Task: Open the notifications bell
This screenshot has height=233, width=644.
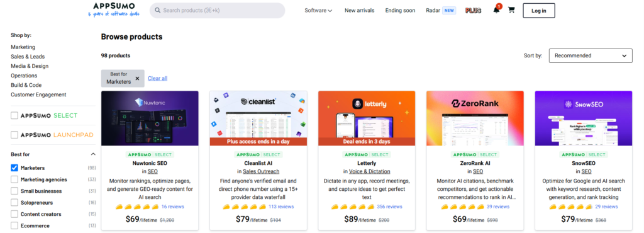Action: click(497, 10)
